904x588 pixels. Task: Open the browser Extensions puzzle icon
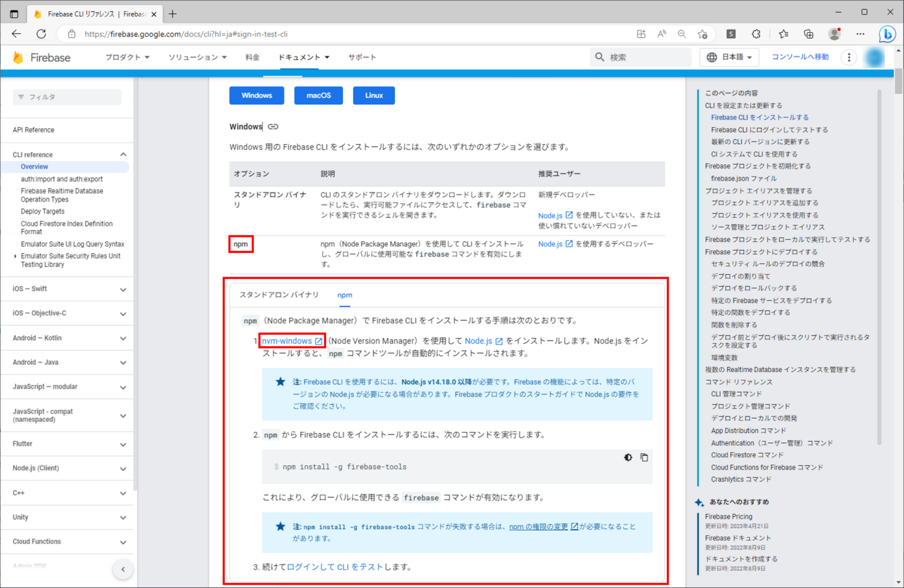(x=756, y=34)
